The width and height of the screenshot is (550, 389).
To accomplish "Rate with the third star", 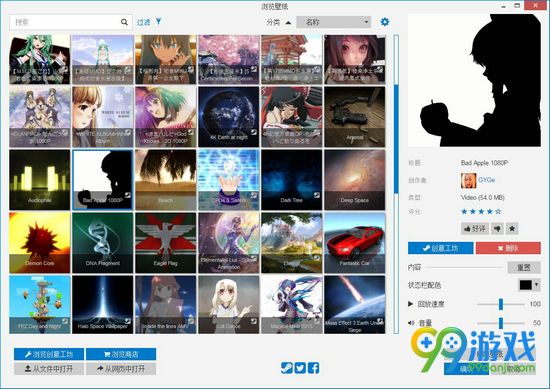I will 481,212.
